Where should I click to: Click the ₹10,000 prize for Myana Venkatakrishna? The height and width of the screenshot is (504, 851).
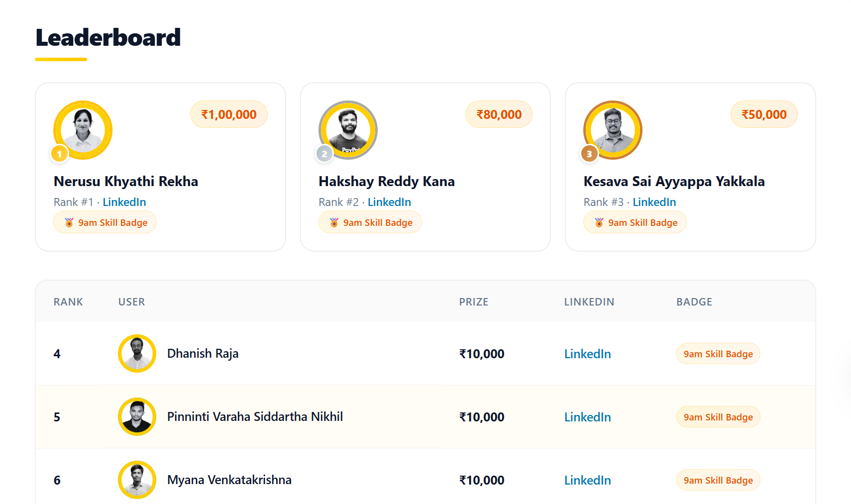[x=482, y=480]
